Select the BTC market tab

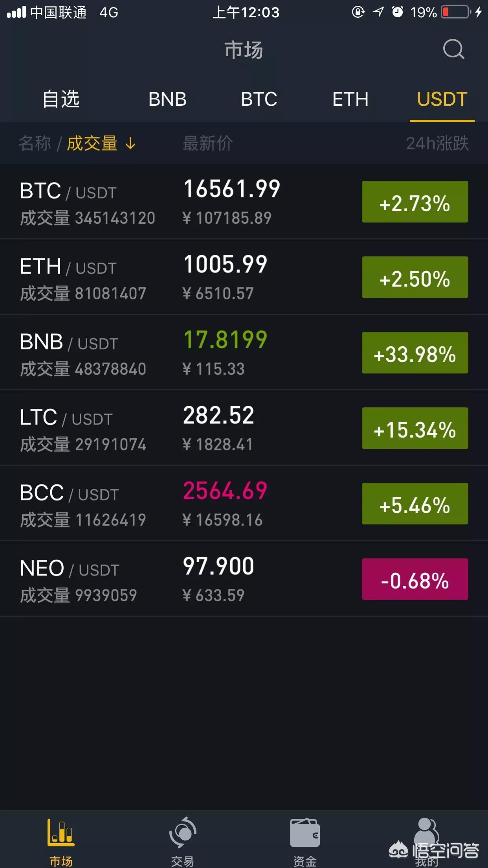coord(259,99)
